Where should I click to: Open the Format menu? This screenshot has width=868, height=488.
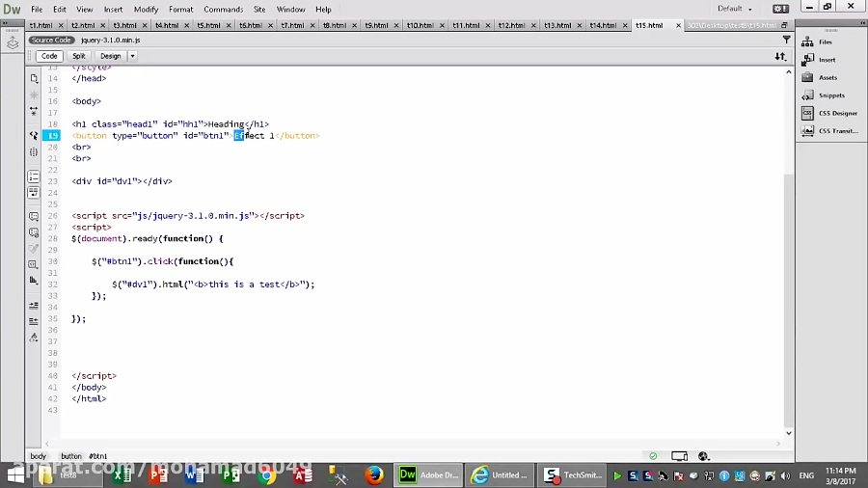click(181, 10)
